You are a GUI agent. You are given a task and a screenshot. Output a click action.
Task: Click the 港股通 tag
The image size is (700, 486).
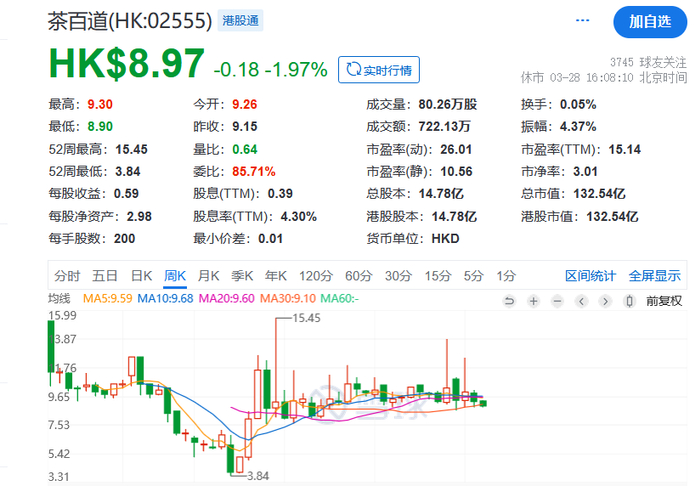click(240, 21)
